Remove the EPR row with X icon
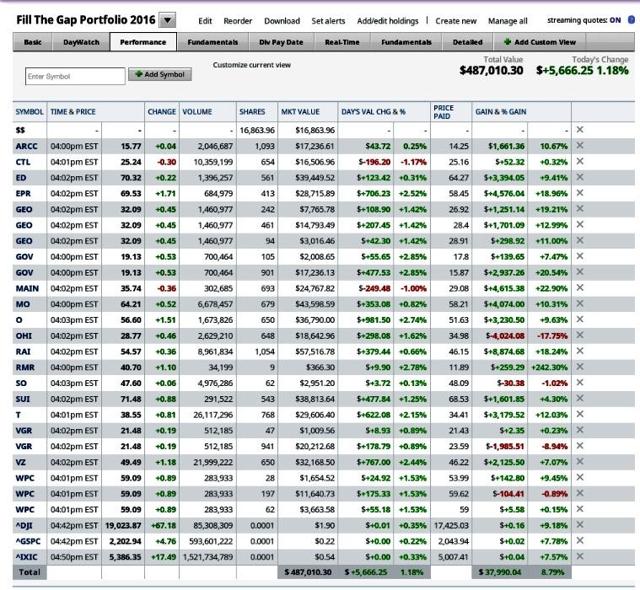Screen dimensions: 640x590 (x=580, y=193)
